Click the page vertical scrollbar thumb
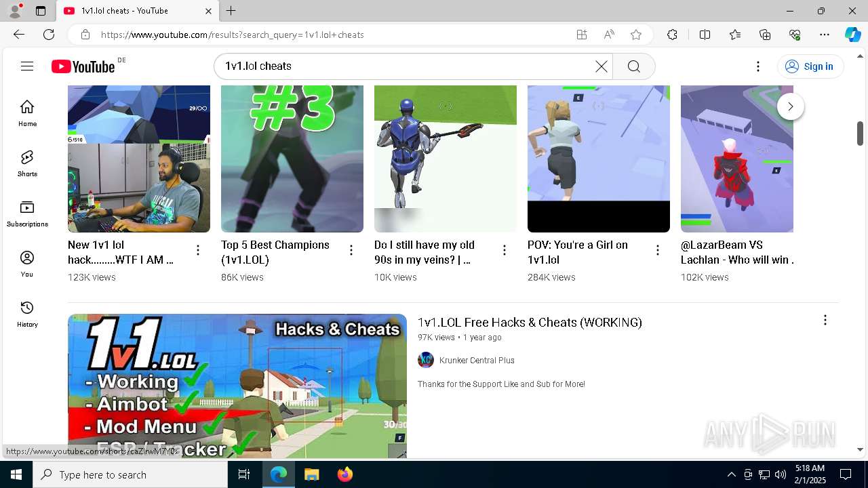 (x=860, y=133)
